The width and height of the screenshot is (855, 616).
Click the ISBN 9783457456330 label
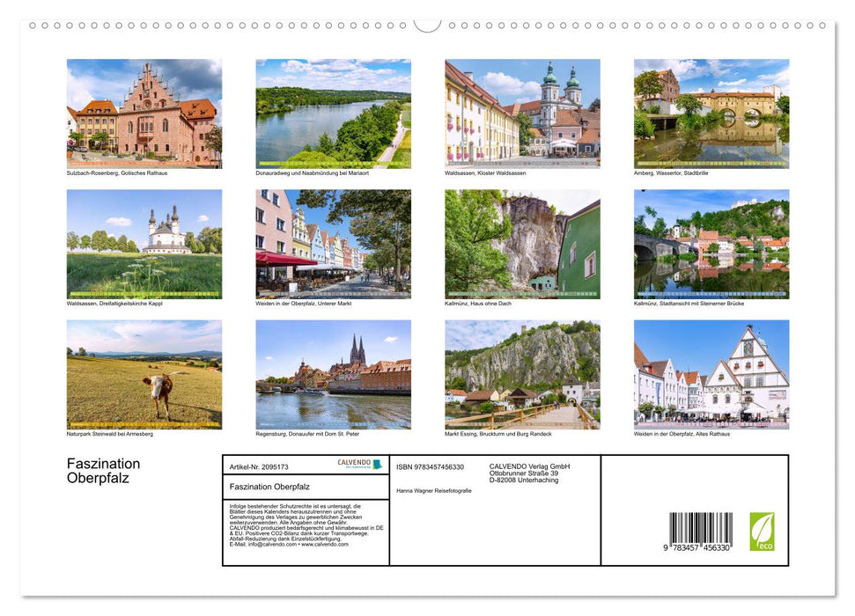point(430,466)
